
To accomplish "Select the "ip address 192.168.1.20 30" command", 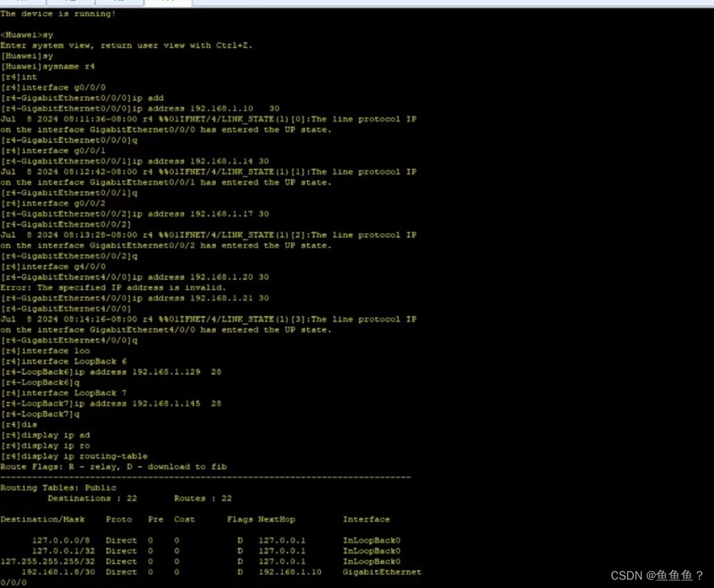I will click(x=201, y=277).
